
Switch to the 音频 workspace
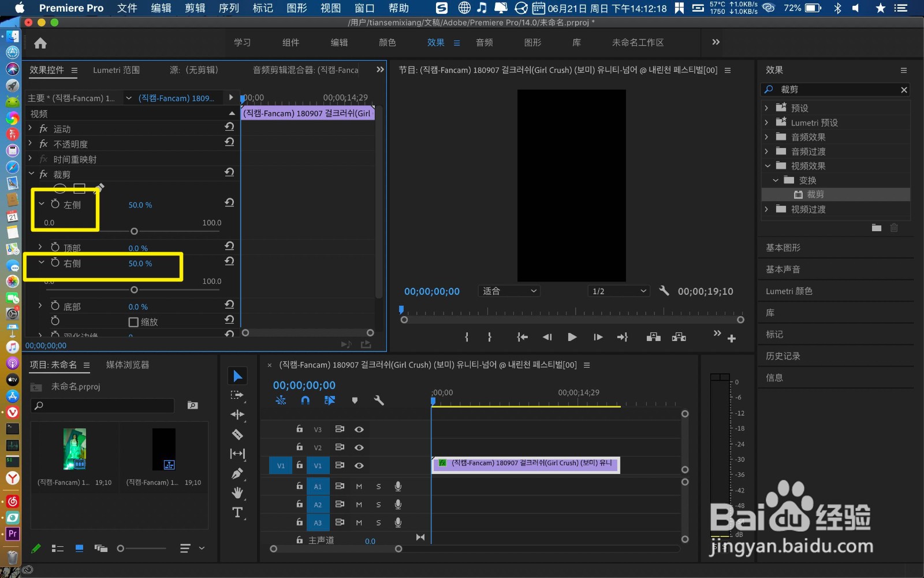click(x=485, y=42)
